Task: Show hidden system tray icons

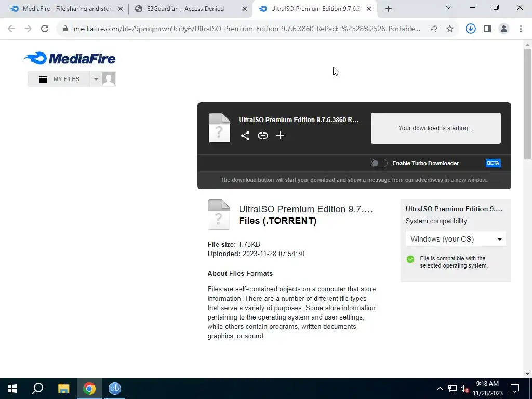Action: [x=440, y=389]
